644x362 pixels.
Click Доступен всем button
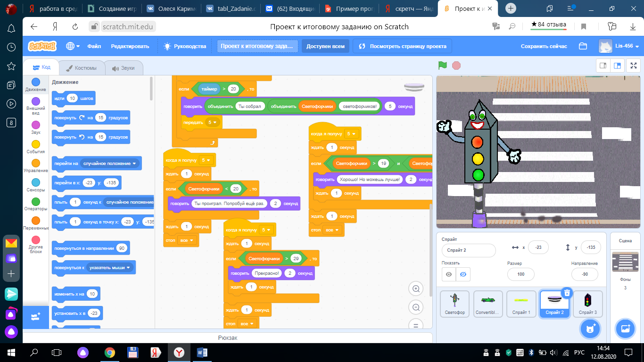[x=326, y=46]
